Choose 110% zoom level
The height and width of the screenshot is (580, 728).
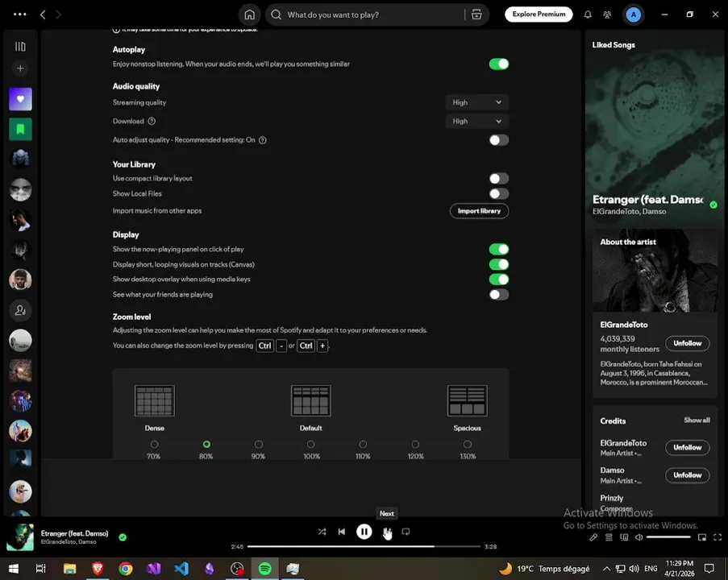[363, 445]
